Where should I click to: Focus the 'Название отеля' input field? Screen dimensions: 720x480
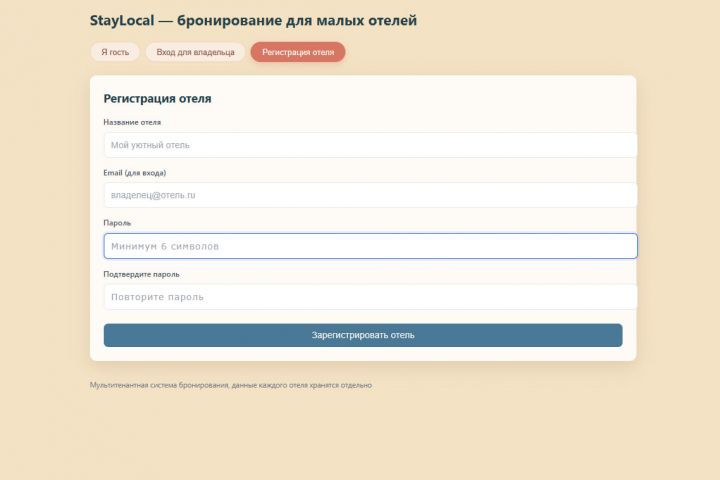[x=370, y=145]
